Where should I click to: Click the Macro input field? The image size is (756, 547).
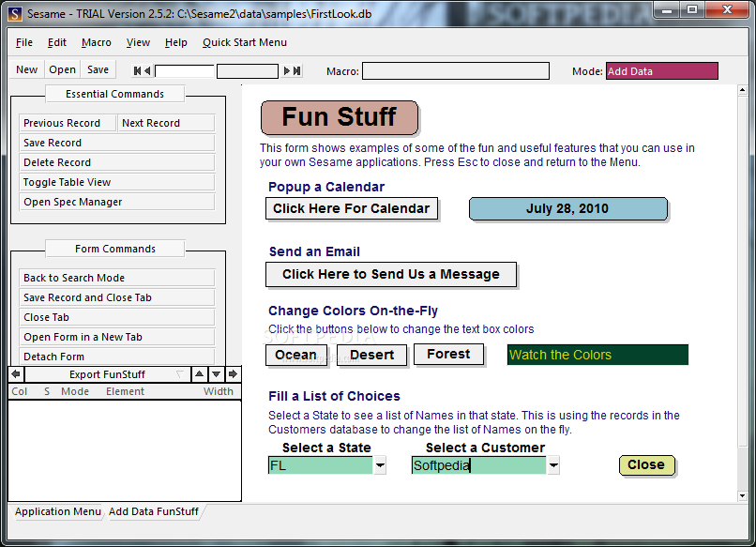[456, 71]
